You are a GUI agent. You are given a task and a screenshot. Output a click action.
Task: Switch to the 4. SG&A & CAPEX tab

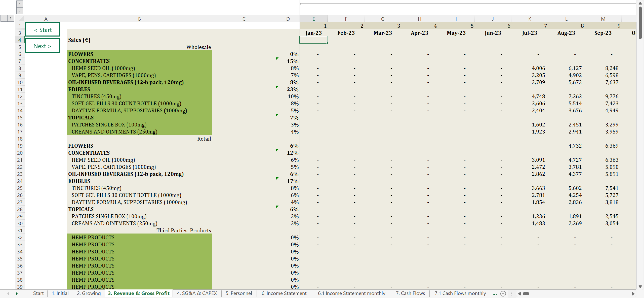(x=197, y=293)
